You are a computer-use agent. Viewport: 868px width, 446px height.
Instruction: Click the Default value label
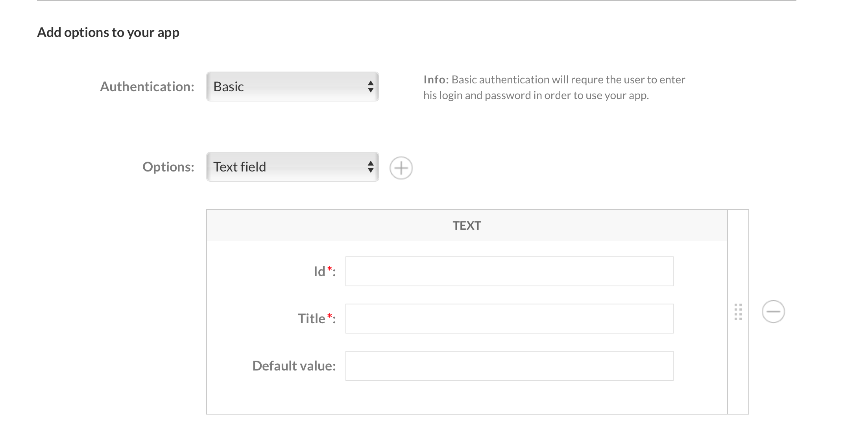coord(294,366)
